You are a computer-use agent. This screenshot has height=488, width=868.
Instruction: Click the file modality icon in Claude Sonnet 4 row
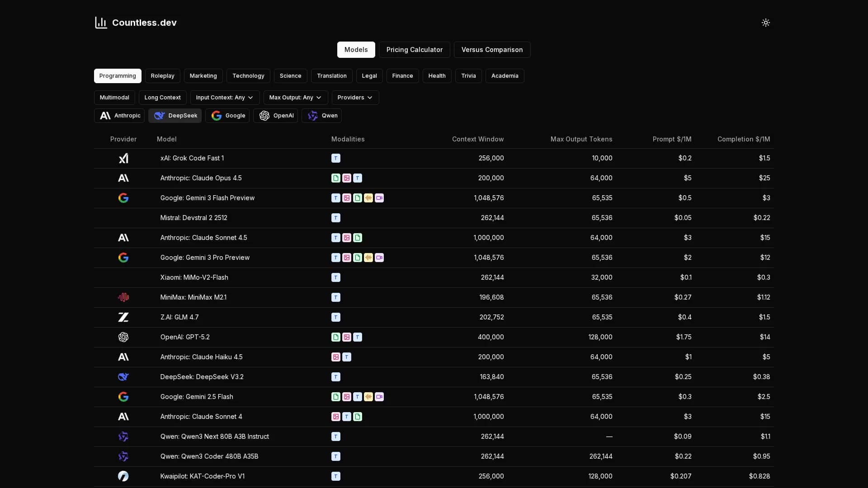point(358,417)
